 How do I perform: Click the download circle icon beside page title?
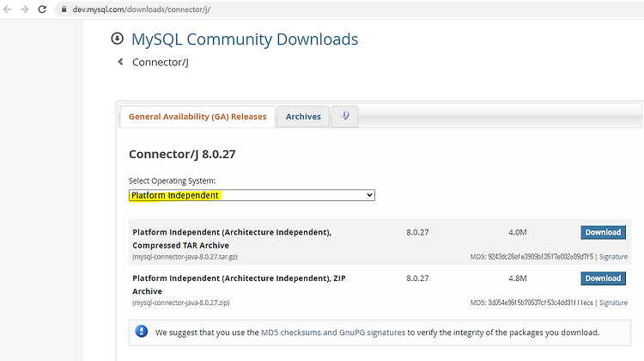117,39
